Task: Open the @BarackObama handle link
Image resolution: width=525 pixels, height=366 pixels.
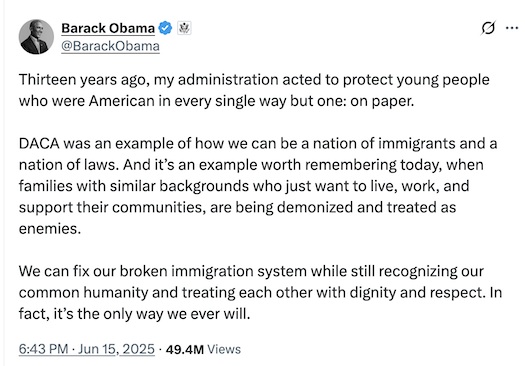Action: pyautogui.click(x=110, y=46)
